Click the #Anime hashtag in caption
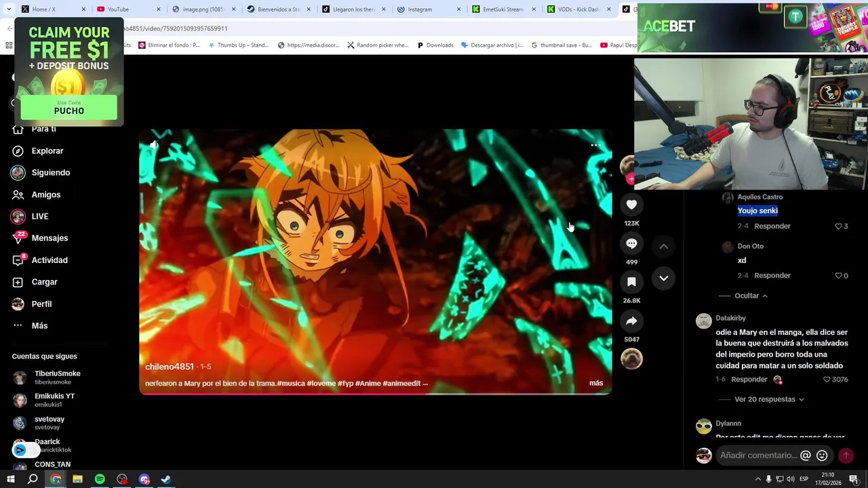This screenshot has width=868, height=488. tap(368, 384)
